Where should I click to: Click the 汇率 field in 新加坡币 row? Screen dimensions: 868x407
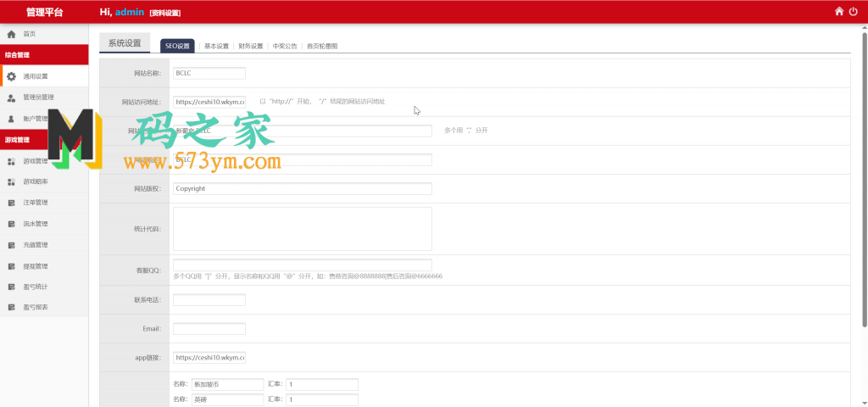coord(322,384)
